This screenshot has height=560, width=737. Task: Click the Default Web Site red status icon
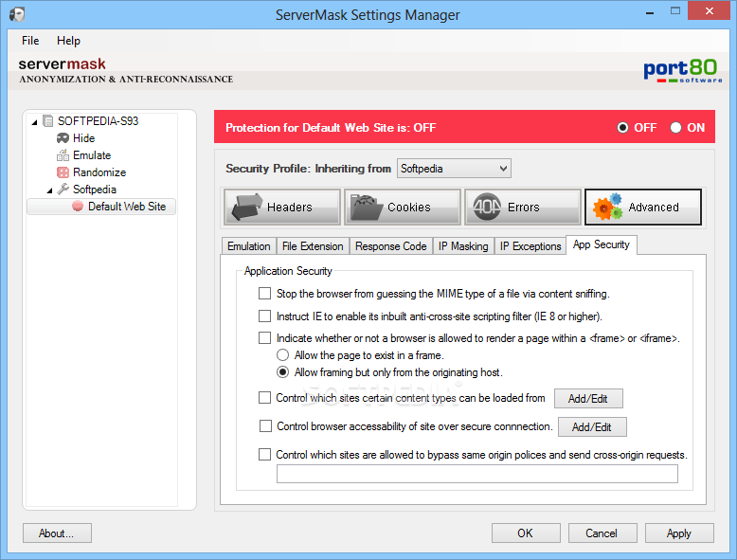[x=78, y=207]
